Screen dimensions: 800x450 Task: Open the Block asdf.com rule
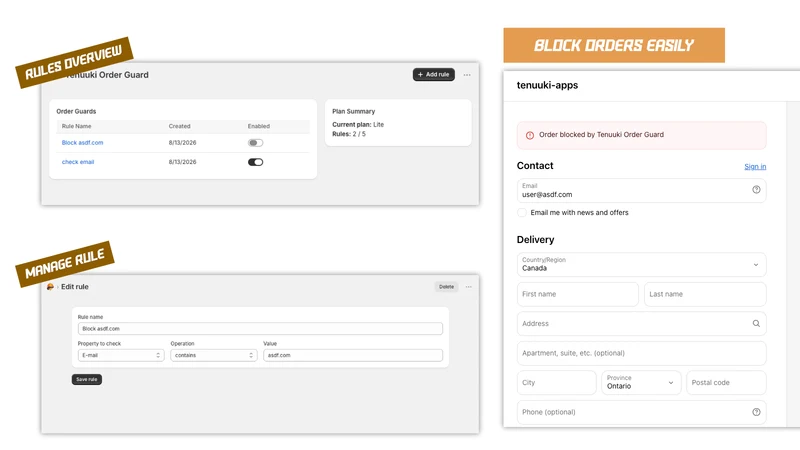pyautogui.click(x=82, y=143)
